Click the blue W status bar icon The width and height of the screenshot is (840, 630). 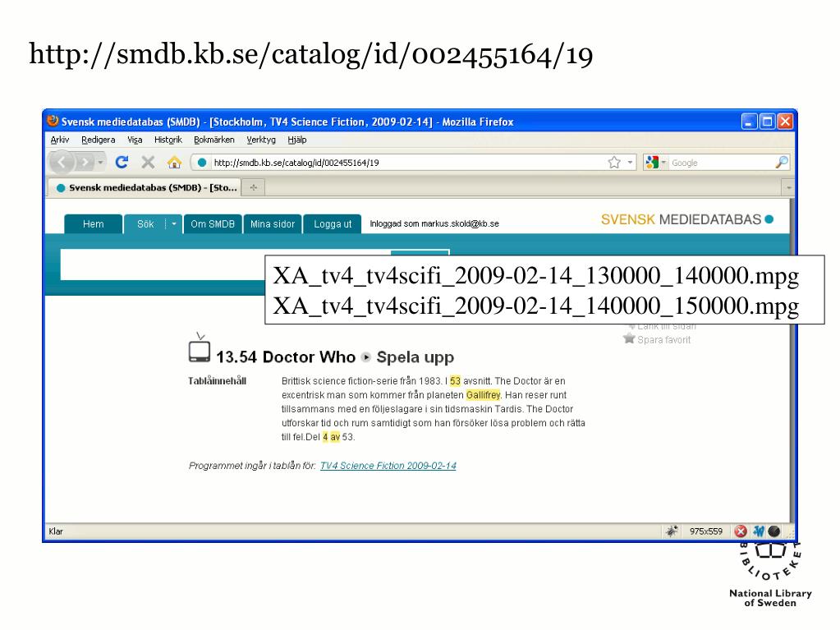[759, 531]
